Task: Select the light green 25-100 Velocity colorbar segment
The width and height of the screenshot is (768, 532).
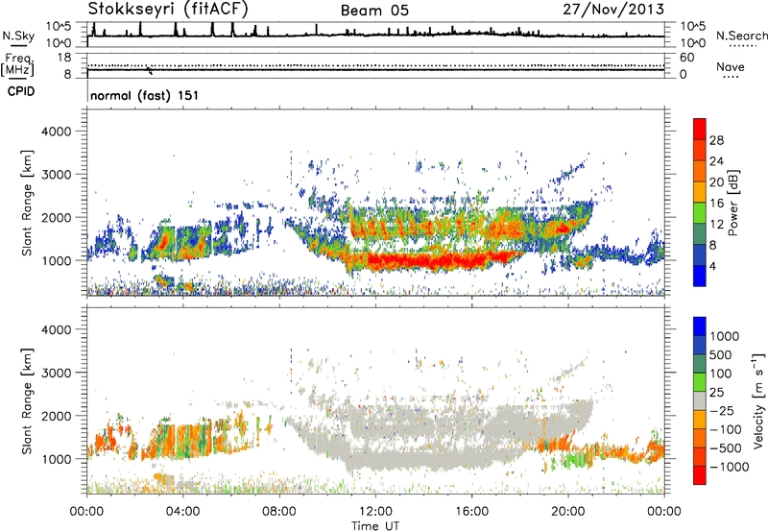Action: 700,382
